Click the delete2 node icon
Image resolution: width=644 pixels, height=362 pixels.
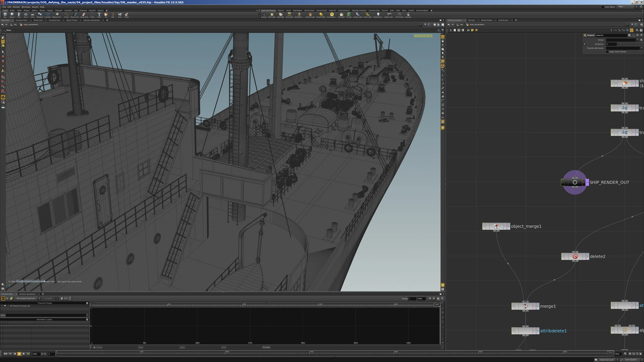tap(575, 256)
